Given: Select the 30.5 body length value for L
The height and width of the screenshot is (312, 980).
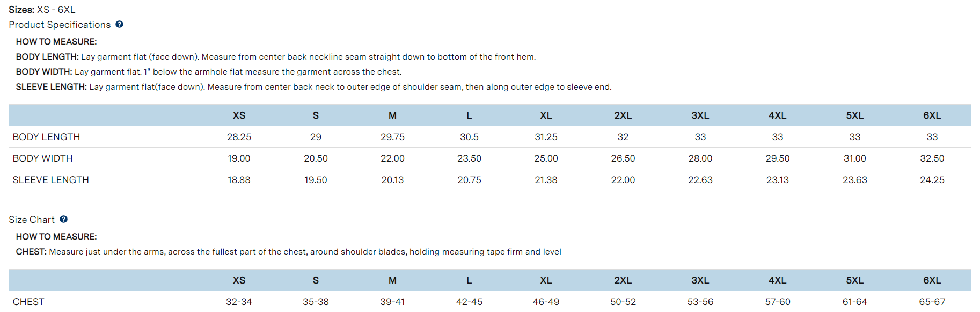Looking at the screenshot, I should click(469, 137).
